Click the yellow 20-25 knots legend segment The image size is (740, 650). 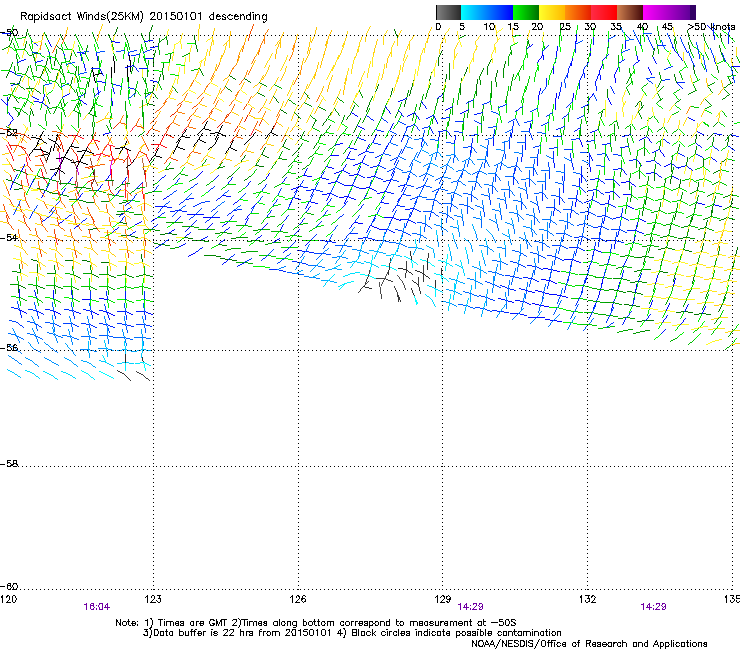tap(552, 12)
